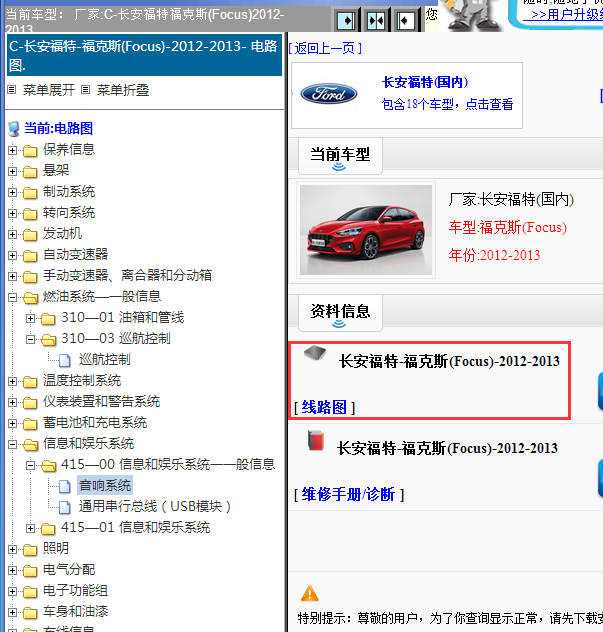Screen dimensions: 603x632
Task: Click the 车型:福克斯(Focus) red text
Action: (x=507, y=228)
